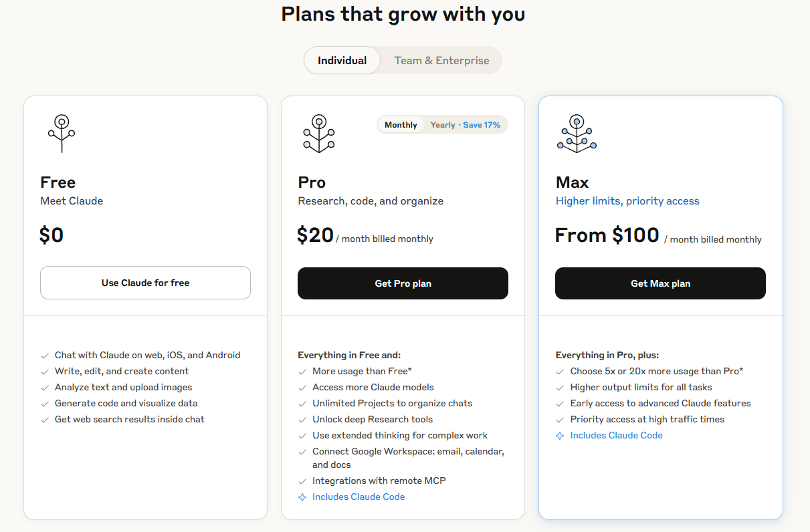Click checkmark beside 'Priority access at high traffic times'
810x532 pixels.
(560, 420)
